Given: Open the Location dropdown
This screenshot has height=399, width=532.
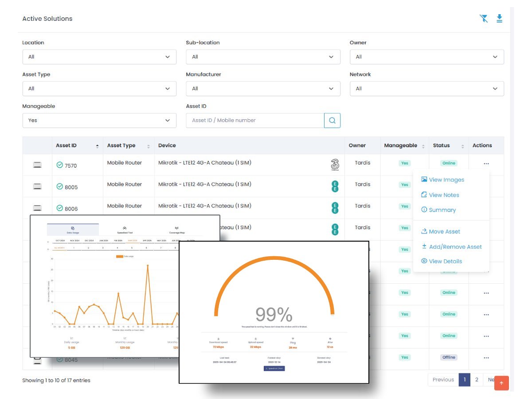Looking at the screenshot, I should [99, 57].
